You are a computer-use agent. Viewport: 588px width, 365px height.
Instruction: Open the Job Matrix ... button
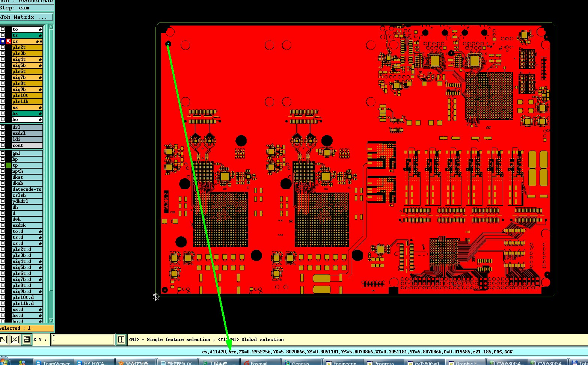pos(27,17)
